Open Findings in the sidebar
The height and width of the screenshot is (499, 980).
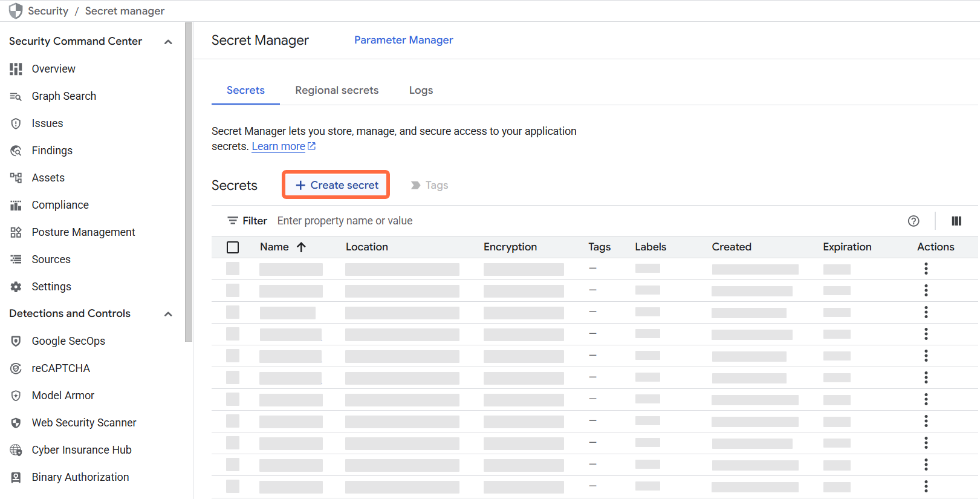click(x=52, y=151)
